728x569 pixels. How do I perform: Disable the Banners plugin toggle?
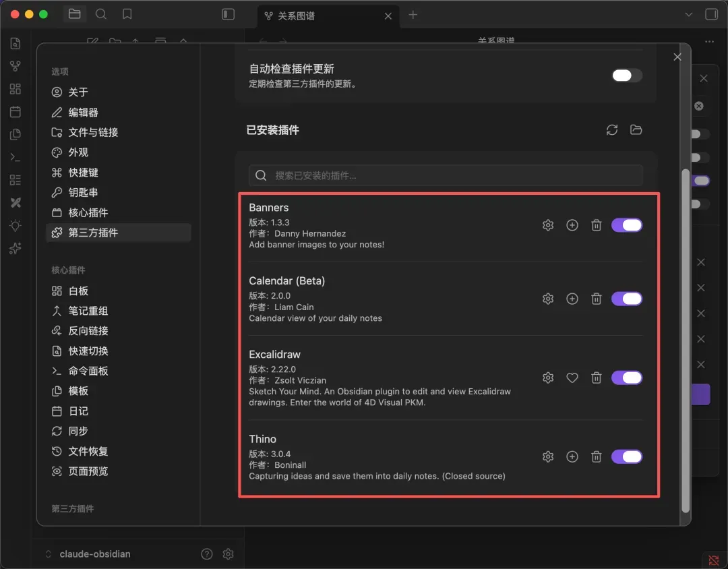click(627, 225)
